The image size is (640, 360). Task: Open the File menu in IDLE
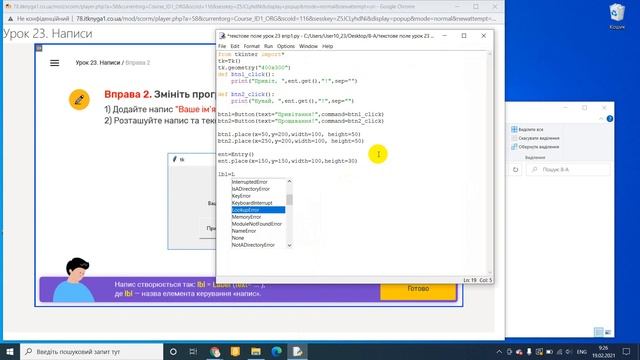pos(222,46)
